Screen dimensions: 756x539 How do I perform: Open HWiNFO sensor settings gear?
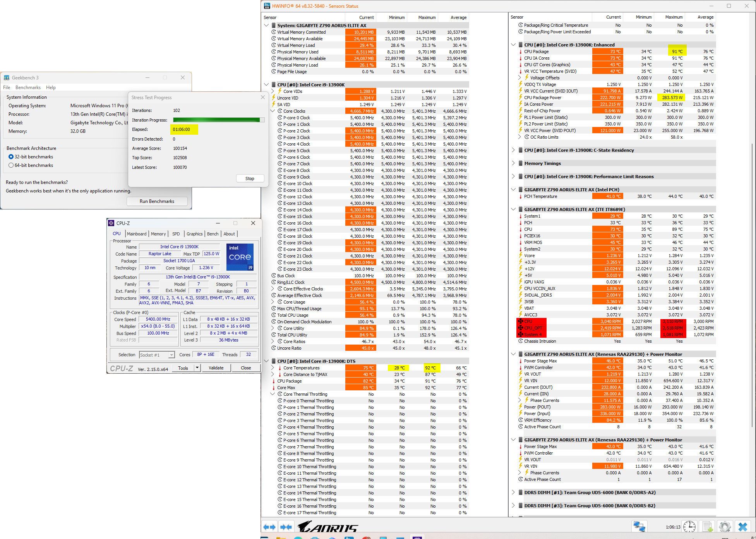pos(725,527)
